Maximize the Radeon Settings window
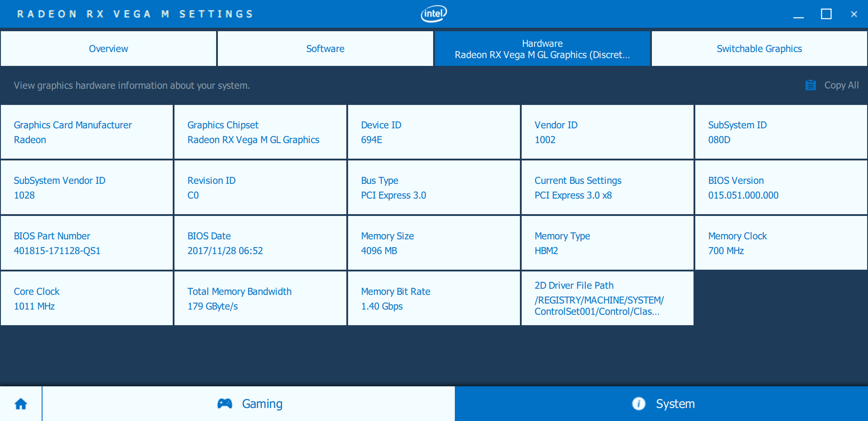This screenshot has height=421, width=868. click(x=826, y=14)
